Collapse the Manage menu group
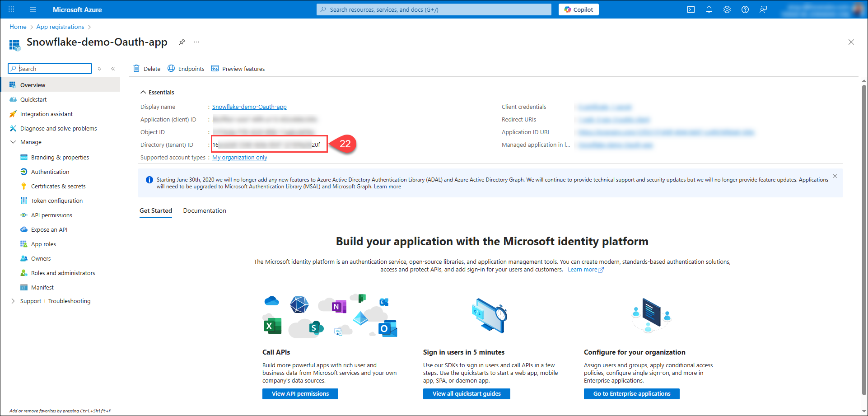Viewport: 868px width, 416px height. point(13,142)
